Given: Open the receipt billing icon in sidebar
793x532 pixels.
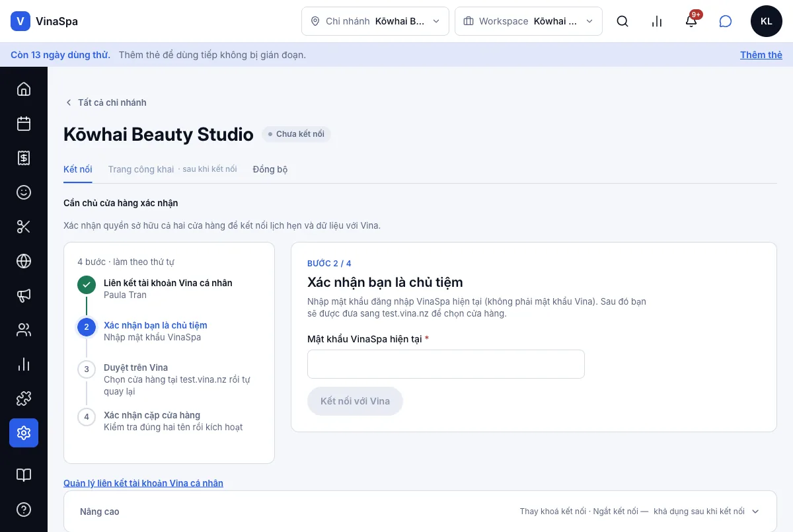Looking at the screenshot, I should [x=24, y=158].
